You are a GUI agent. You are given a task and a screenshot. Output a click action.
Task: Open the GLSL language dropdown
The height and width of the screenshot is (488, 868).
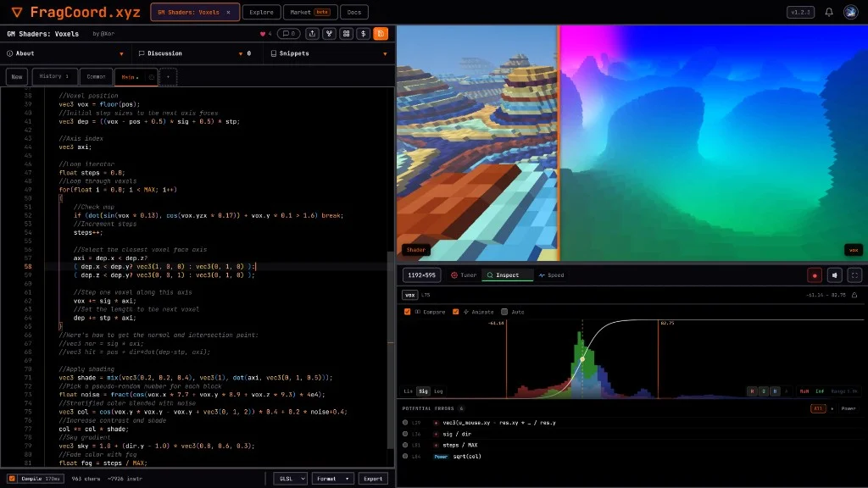(291, 479)
